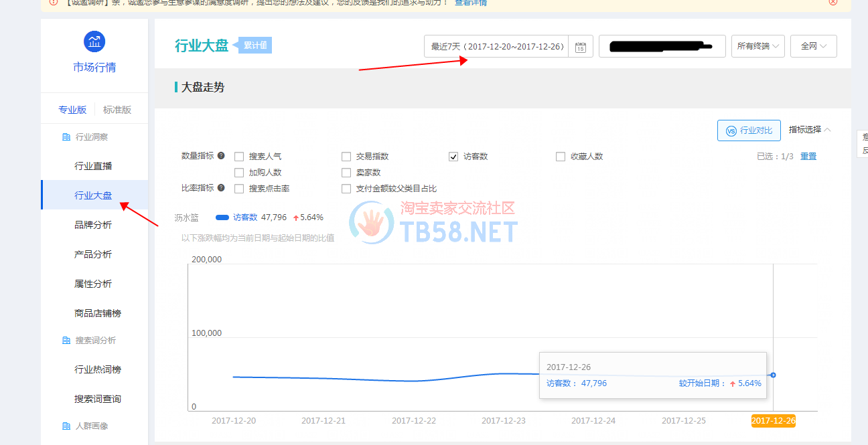Switch to the 标准版 tab
This screenshot has height=445, width=868.
[117, 110]
